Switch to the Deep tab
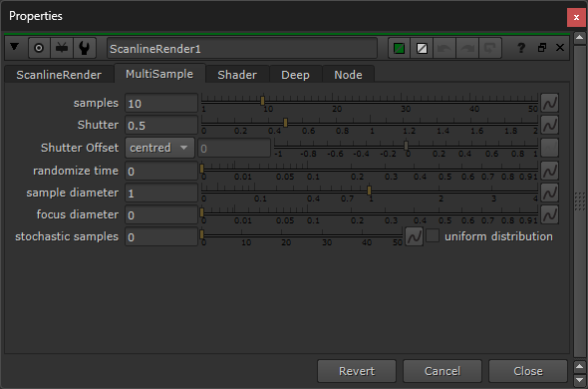Viewport: 588px width, 389px height. tap(296, 75)
